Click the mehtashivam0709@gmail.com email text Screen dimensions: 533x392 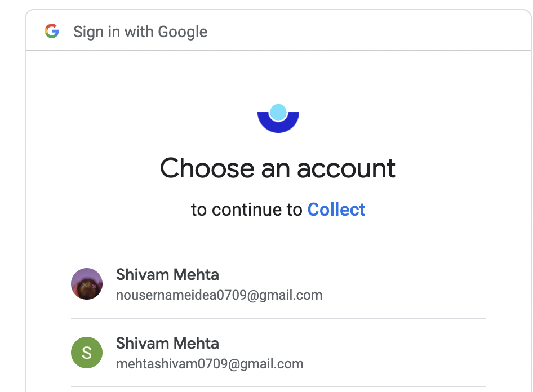tap(210, 364)
